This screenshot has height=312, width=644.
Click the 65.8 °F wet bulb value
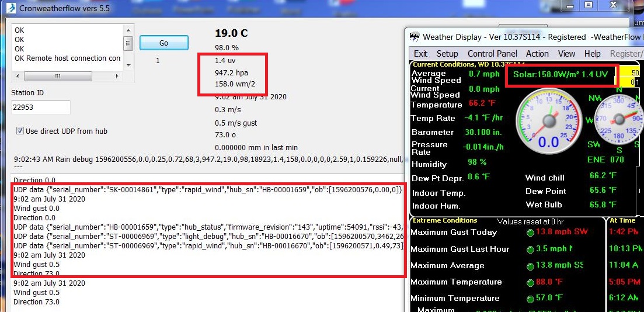coord(603,204)
